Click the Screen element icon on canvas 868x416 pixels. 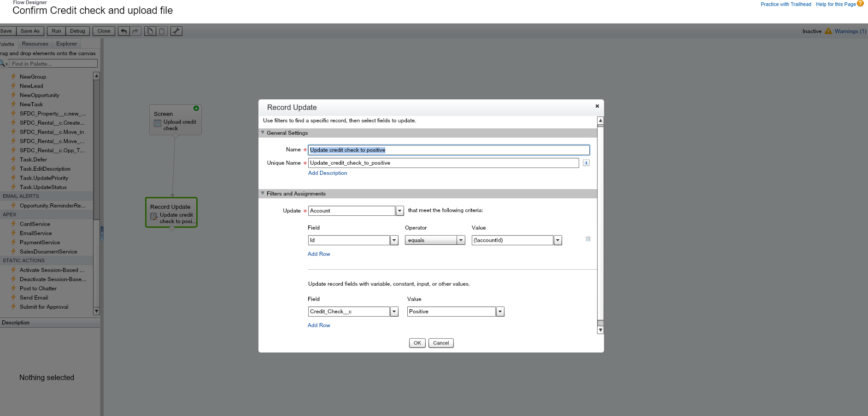pyautogui.click(x=158, y=123)
